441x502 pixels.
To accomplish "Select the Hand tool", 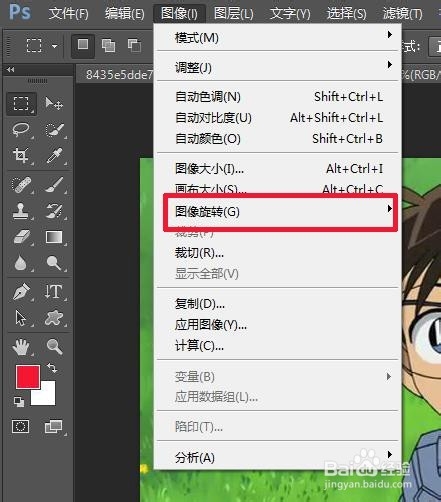I will (x=21, y=346).
